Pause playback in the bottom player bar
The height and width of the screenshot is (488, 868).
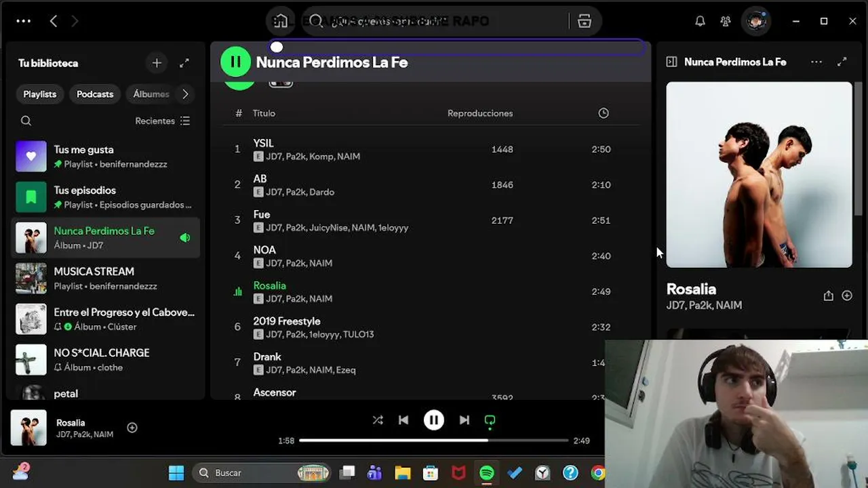point(434,420)
